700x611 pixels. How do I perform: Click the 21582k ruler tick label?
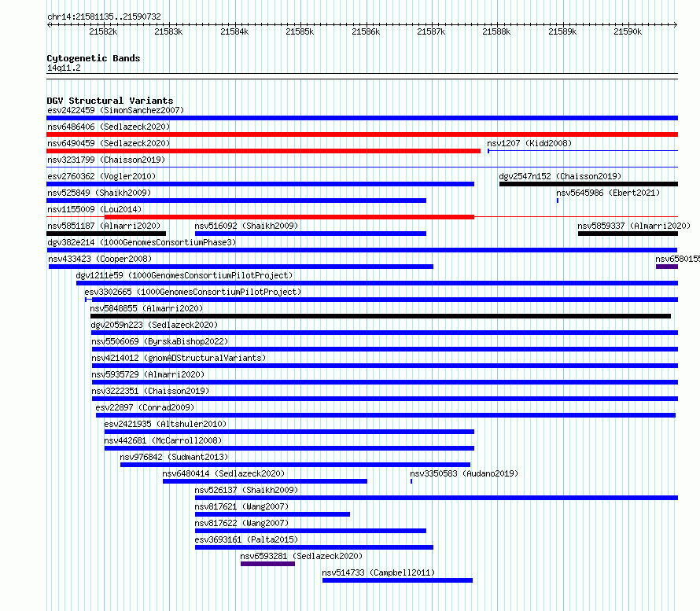pyautogui.click(x=103, y=31)
